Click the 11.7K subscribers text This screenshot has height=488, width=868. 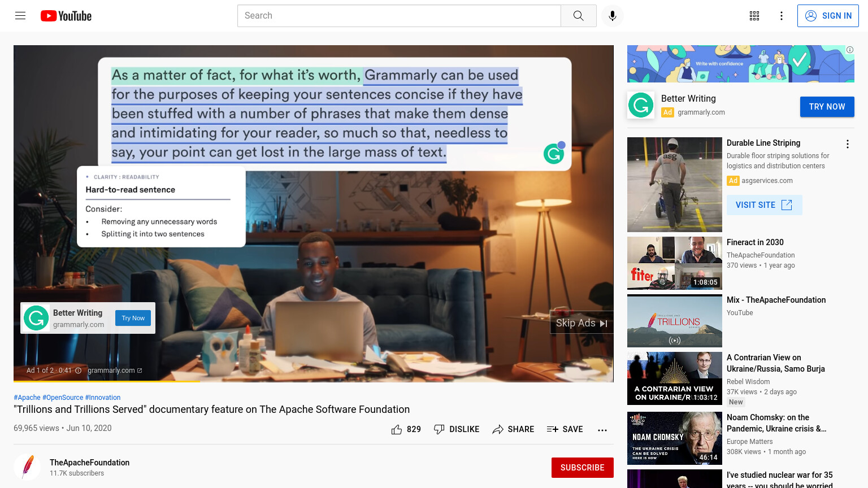(x=77, y=473)
